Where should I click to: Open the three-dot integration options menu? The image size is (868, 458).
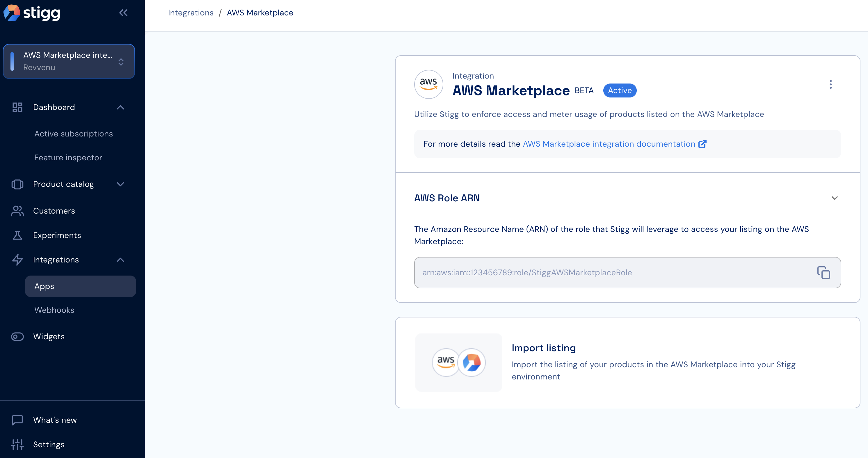pos(830,84)
